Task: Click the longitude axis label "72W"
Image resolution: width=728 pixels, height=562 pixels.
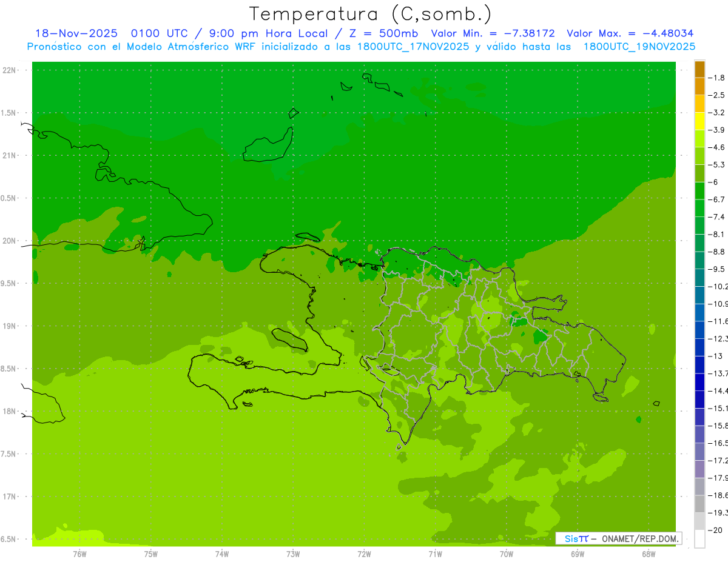Action: click(364, 554)
